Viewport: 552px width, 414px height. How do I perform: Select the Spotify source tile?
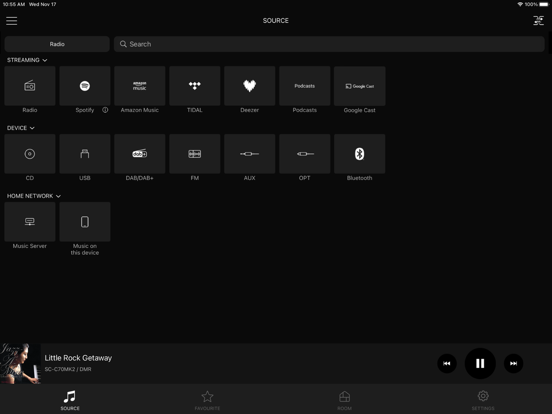coord(85,86)
